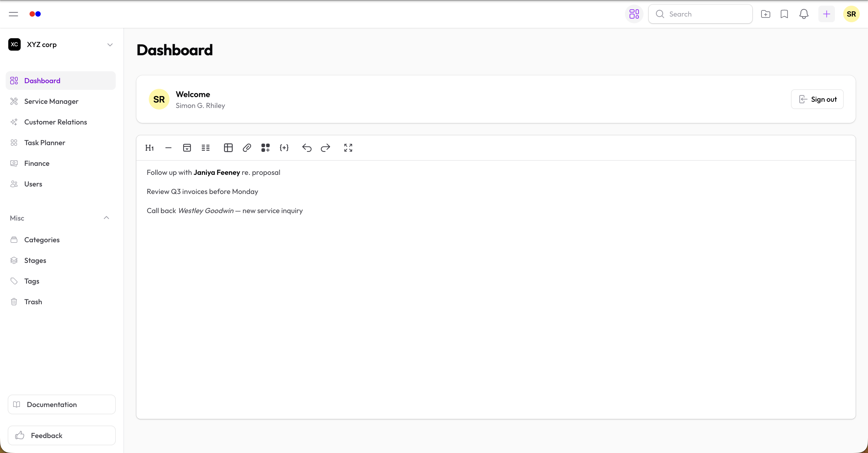Viewport: 868px width, 453px height.
Task: Apply H1 heading from the editor toolbar
Action: pyautogui.click(x=150, y=148)
